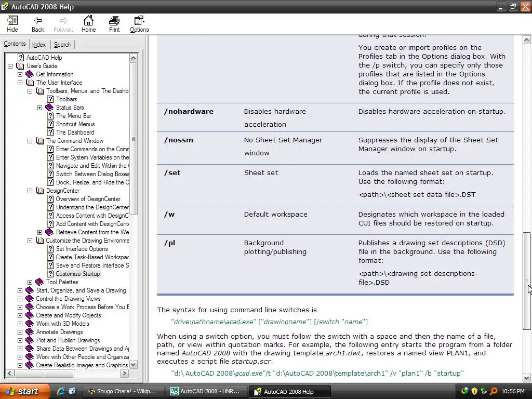Click the Annotate Drawings book icon
This screenshot has height=399, width=532.
(x=30, y=332)
